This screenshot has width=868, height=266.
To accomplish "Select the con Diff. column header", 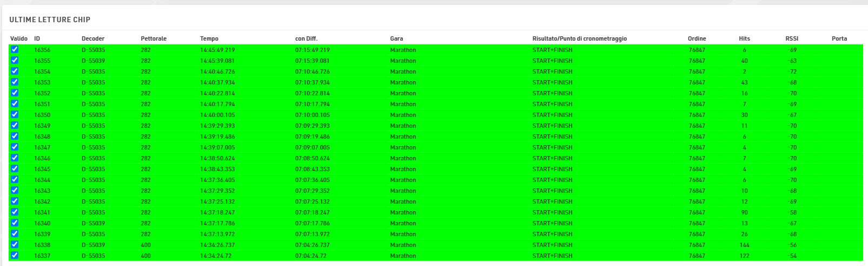I will (306, 38).
